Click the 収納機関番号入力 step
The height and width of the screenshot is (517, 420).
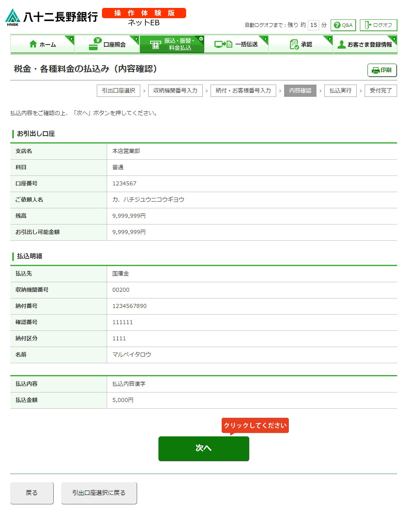click(175, 91)
